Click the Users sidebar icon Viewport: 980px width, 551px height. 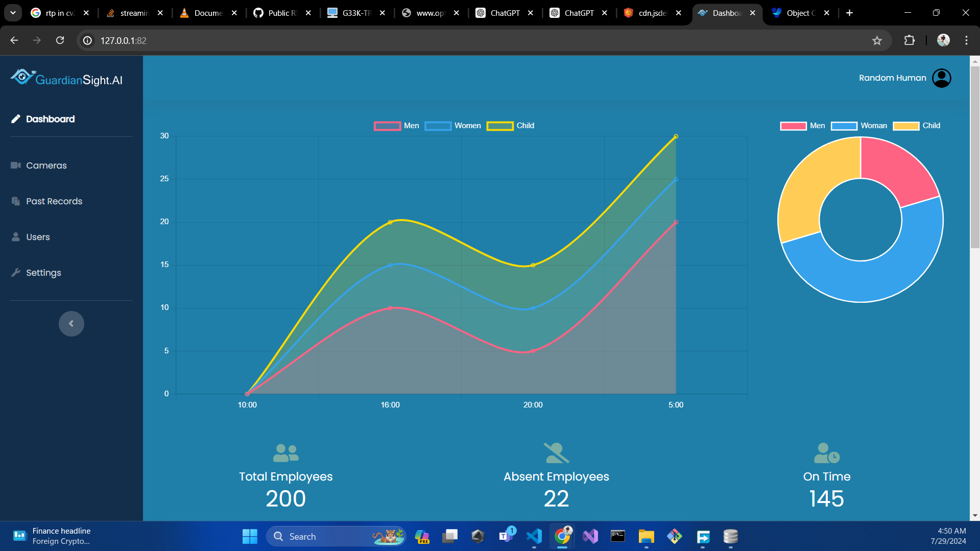tap(15, 236)
